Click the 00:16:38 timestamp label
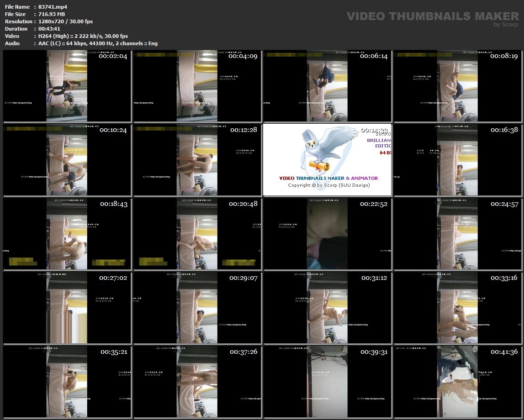The height and width of the screenshot is (420, 524). 504,130
